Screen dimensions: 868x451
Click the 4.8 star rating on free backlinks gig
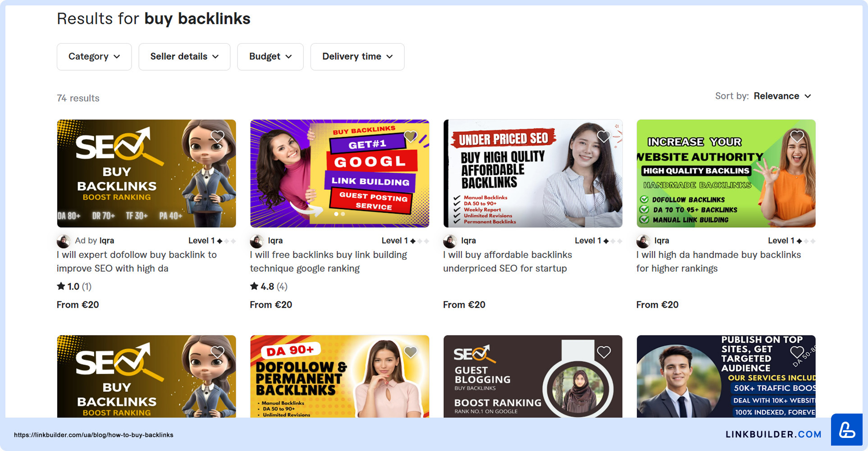click(x=269, y=286)
